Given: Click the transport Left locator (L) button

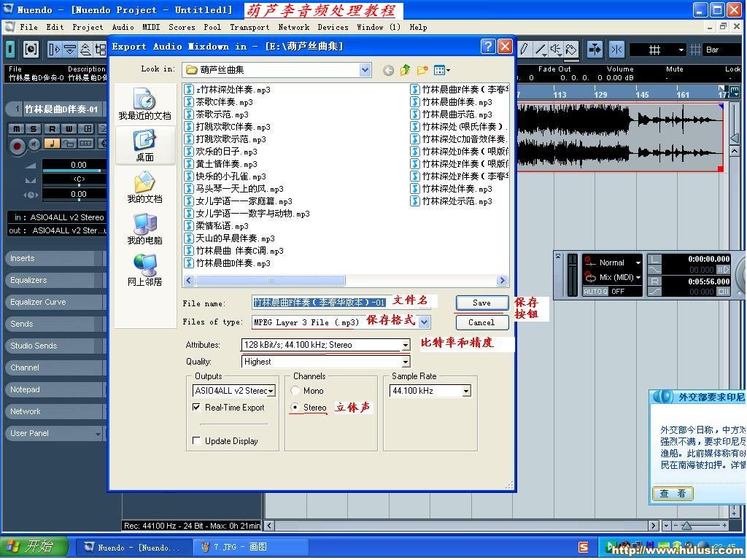Looking at the screenshot, I should pyautogui.click(x=656, y=260).
